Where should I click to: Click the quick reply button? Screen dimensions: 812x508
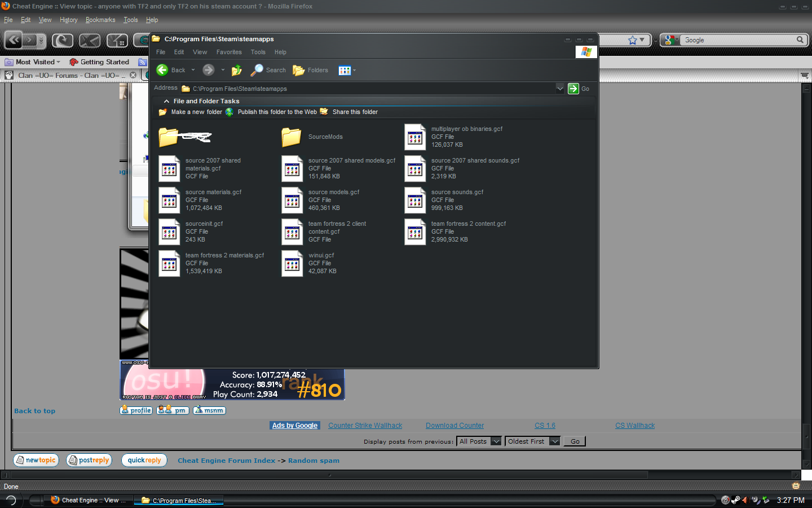pyautogui.click(x=144, y=460)
